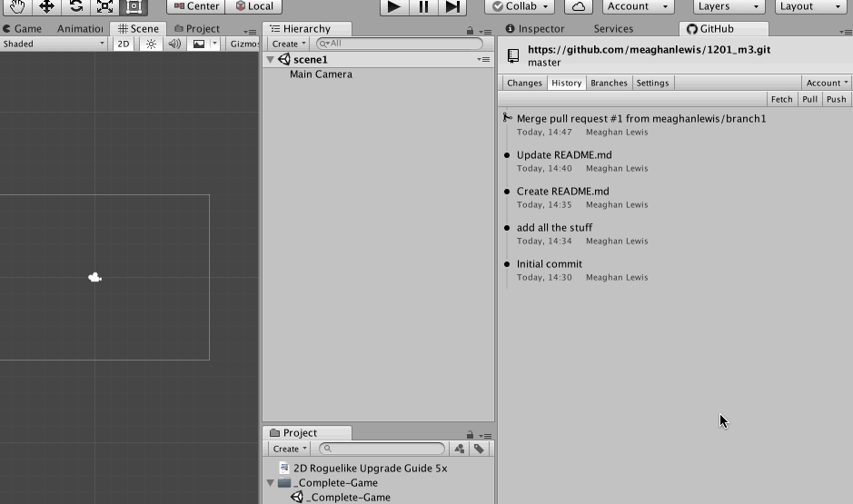Open the Branches tab
The width and height of the screenshot is (853, 504).
point(609,84)
